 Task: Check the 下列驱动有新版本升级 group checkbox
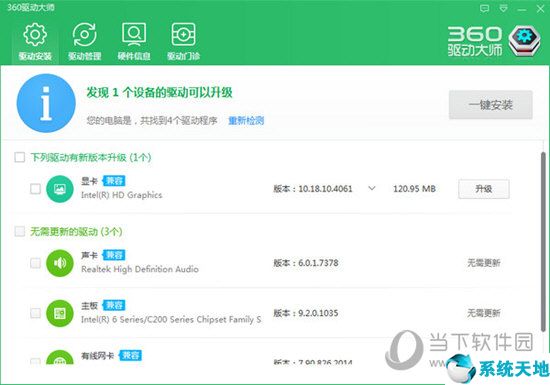click(20, 157)
